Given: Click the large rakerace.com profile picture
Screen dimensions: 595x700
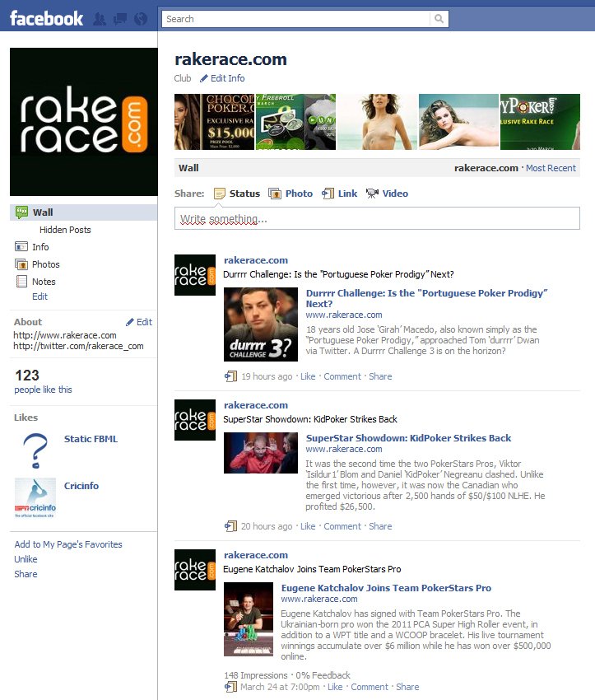Looking at the screenshot, I should point(84,122).
